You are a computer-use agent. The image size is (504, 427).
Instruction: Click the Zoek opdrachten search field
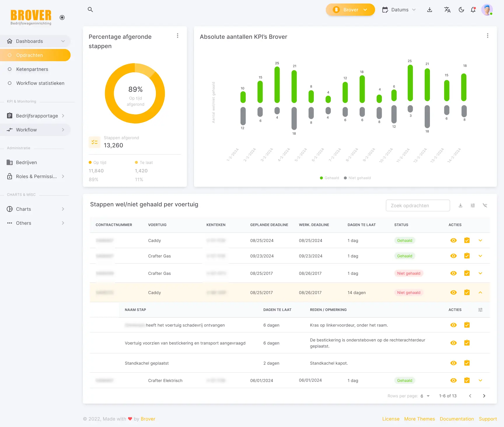(x=418, y=205)
